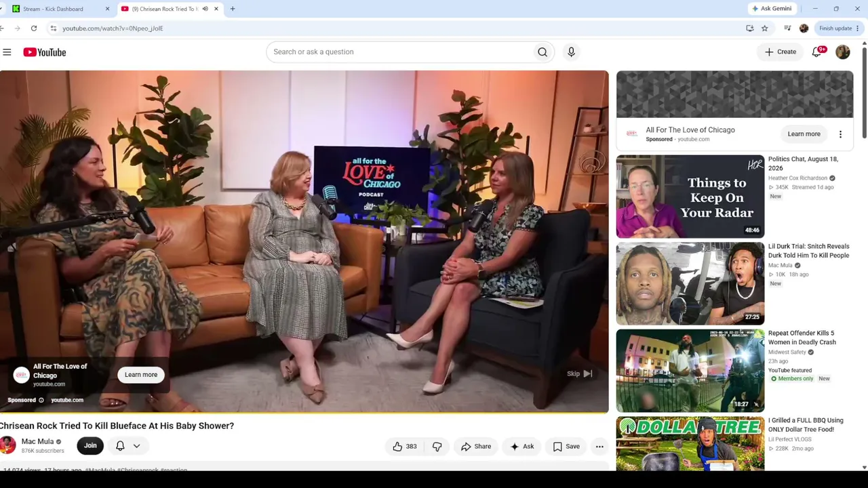The image size is (868, 488).
Task: Open I Grilled a FULL BBQ title
Action: coord(806,425)
